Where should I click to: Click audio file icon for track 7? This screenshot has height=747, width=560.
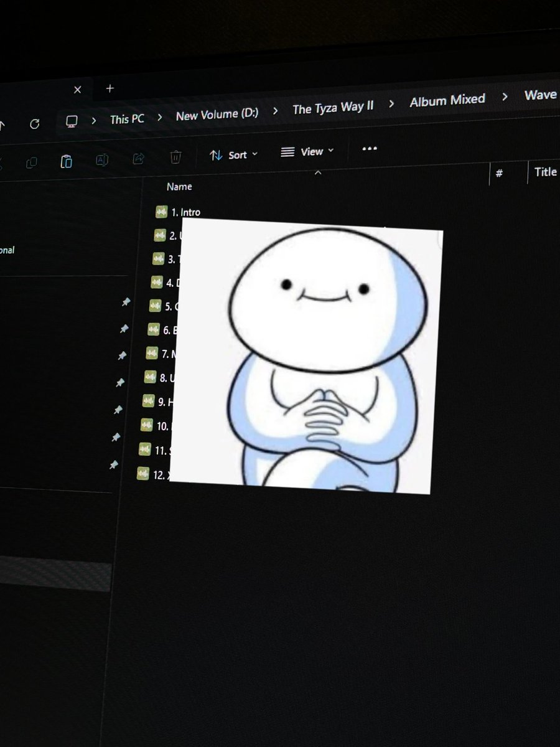tap(152, 353)
